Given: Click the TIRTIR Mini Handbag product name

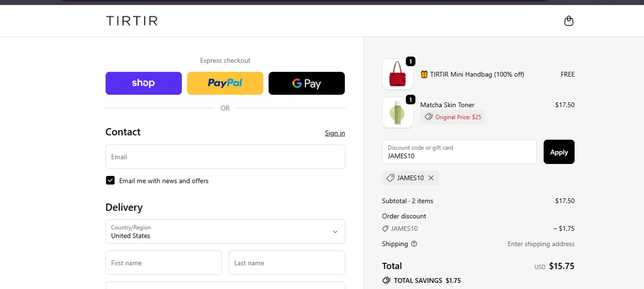Looking at the screenshot, I should pos(477,74).
